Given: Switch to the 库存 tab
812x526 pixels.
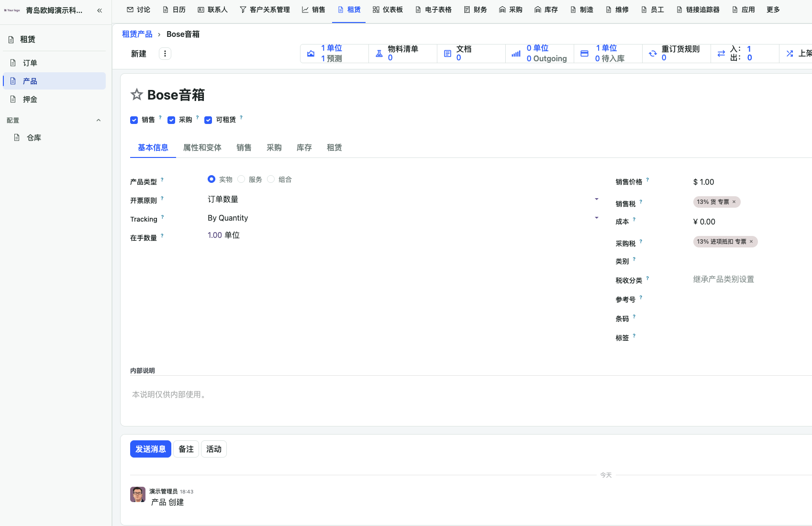Looking at the screenshot, I should click(304, 147).
